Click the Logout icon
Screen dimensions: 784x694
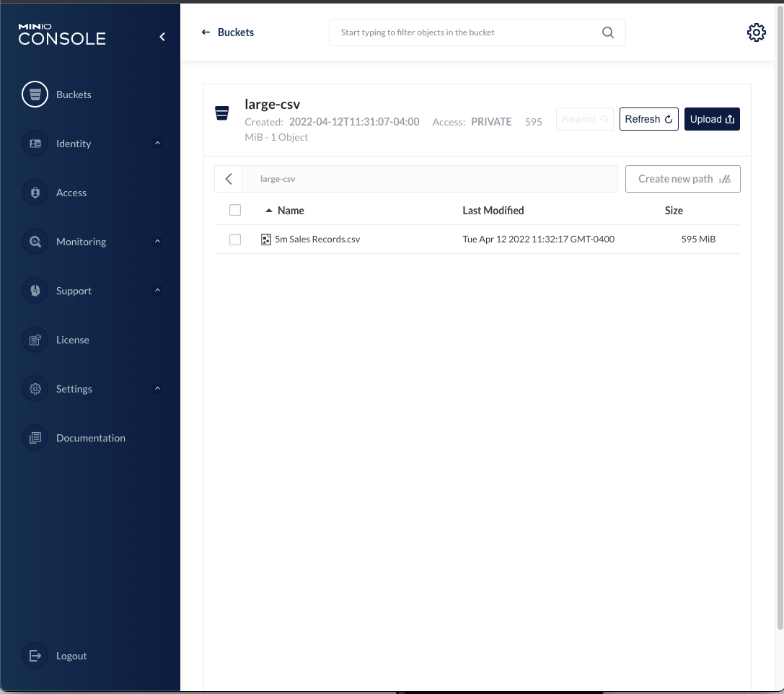click(x=35, y=656)
